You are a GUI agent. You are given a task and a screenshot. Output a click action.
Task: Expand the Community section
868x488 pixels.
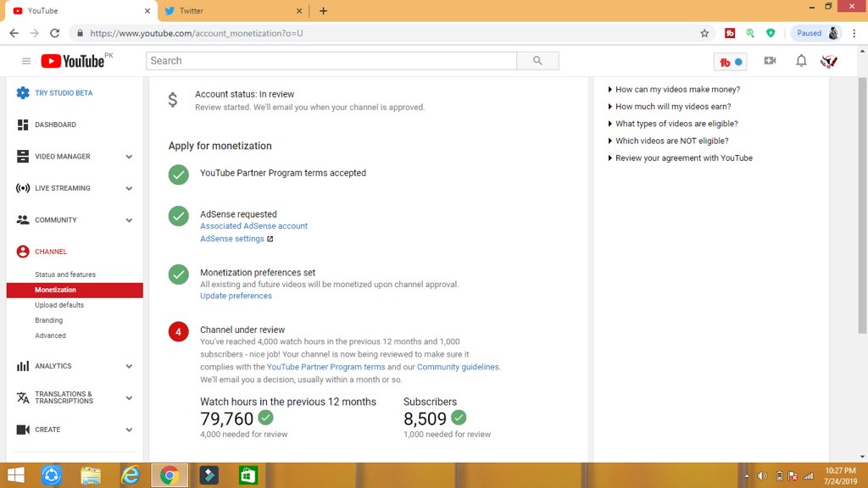point(129,220)
